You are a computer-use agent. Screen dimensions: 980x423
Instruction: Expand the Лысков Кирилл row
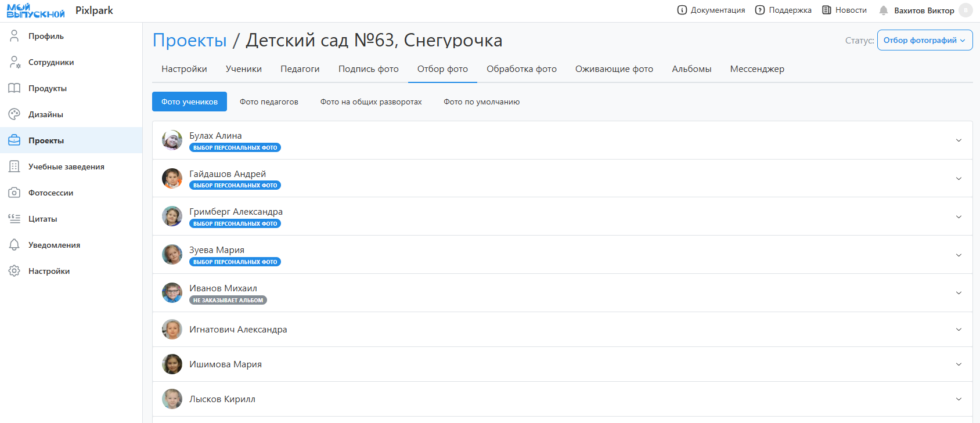coord(959,399)
